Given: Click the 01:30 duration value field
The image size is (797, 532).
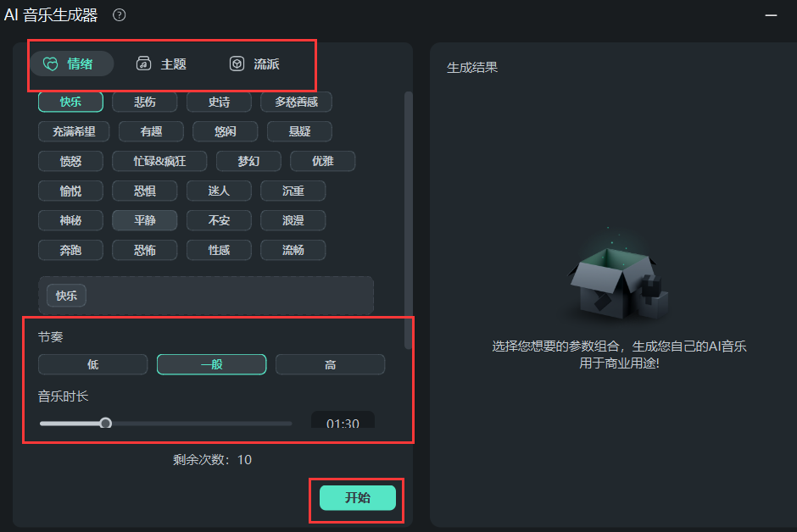Looking at the screenshot, I should 343,422.
